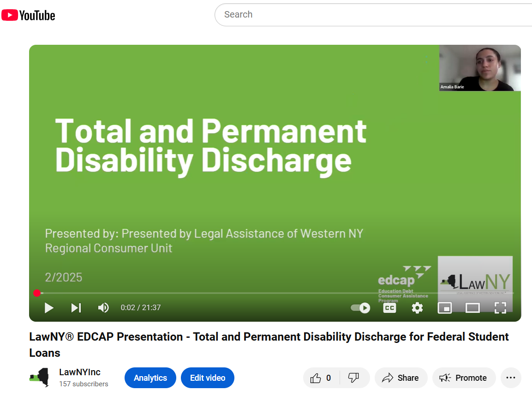Open the more actions three-dot menu
This screenshot has width=532, height=396.
pyautogui.click(x=511, y=378)
